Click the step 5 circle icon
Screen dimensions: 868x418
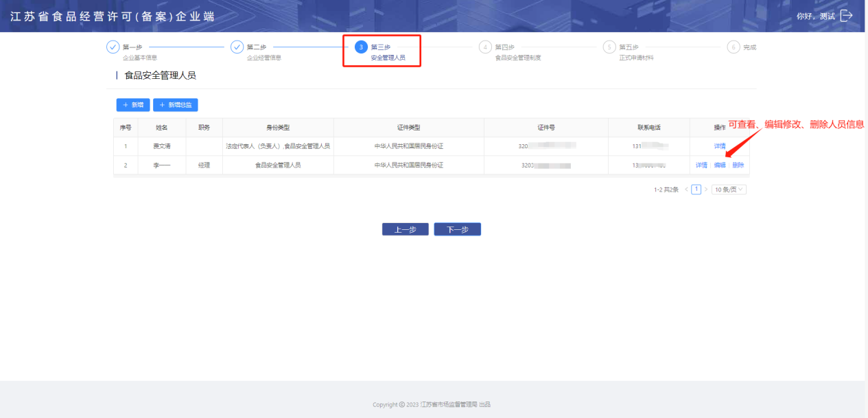tap(609, 47)
